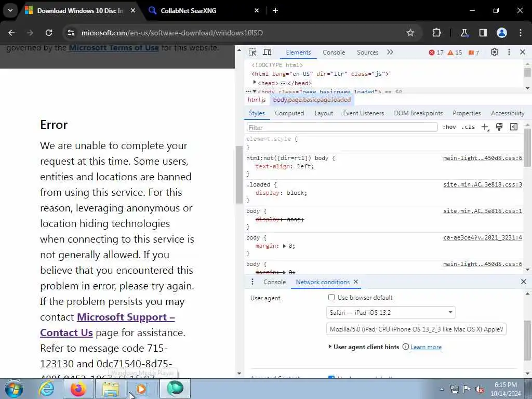Open Windows Media Player on taskbar
Image resolution: width=532 pixels, height=399 pixels.
pos(142,389)
